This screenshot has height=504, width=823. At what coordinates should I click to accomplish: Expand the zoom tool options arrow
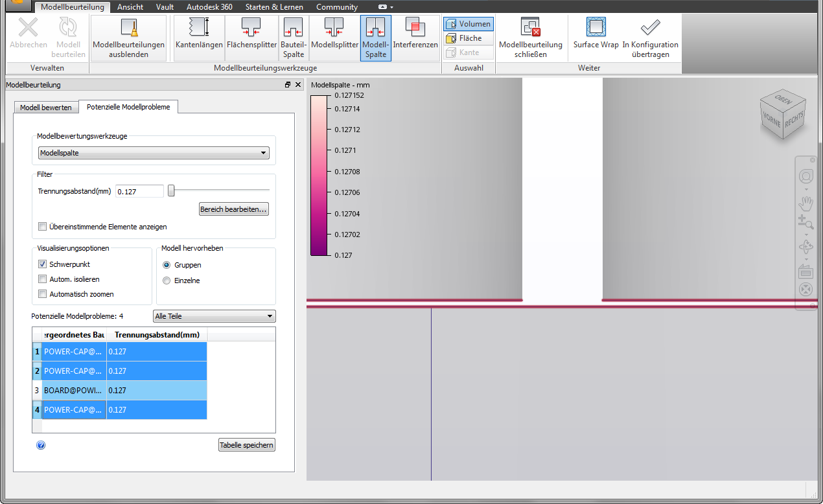tap(806, 235)
